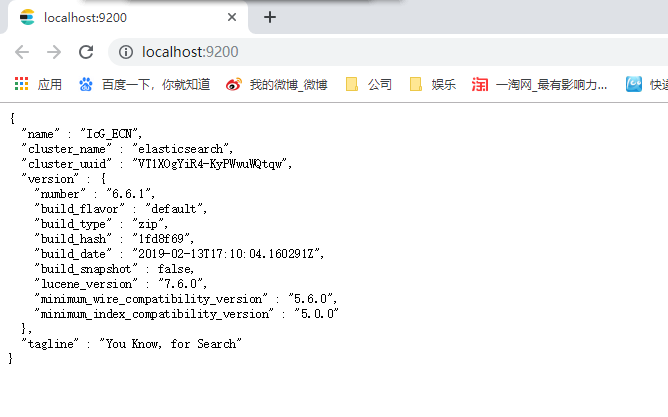Click the build_date value "2019-02-13T17:10:04.160291Z"

(x=226, y=253)
